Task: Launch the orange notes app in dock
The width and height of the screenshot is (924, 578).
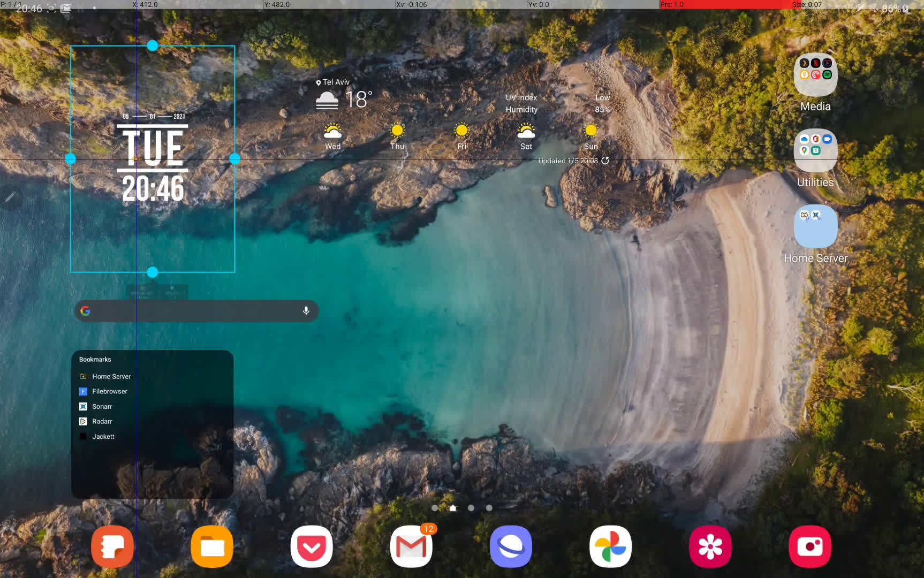Action: [x=112, y=546]
